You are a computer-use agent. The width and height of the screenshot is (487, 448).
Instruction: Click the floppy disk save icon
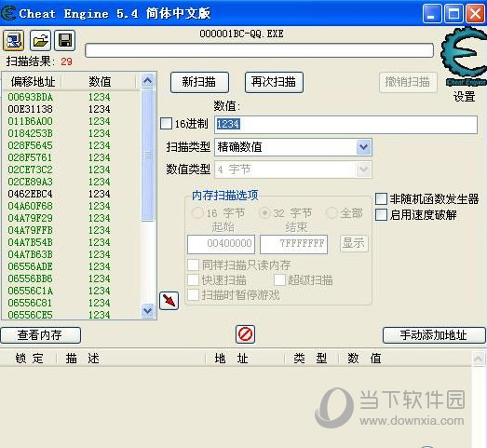coord(65,40)
